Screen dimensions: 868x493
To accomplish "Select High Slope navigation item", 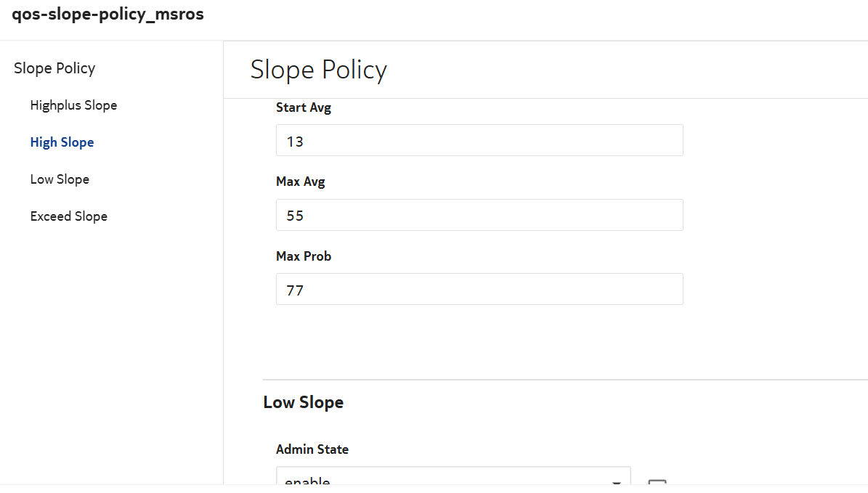I will [x=62, y=142].
